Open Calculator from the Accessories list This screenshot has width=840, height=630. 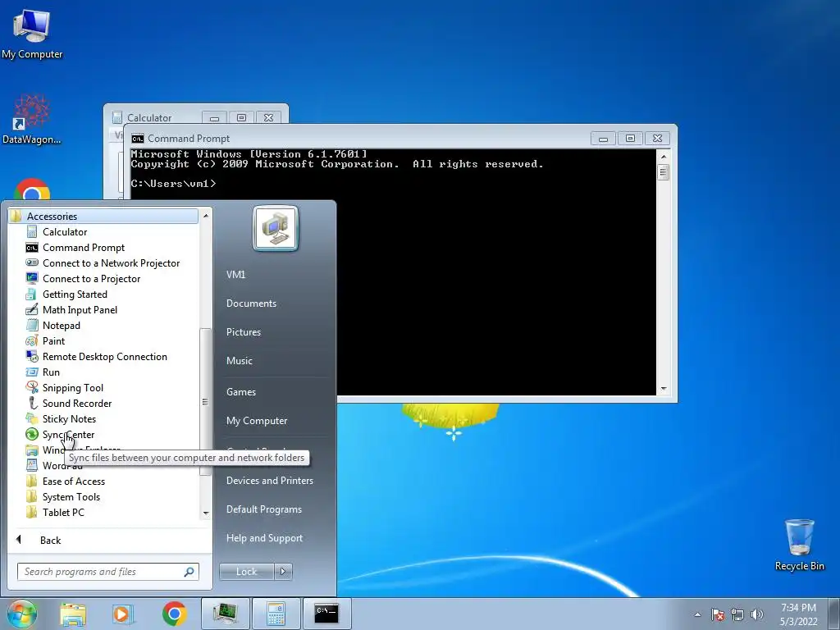click(64, 232)
